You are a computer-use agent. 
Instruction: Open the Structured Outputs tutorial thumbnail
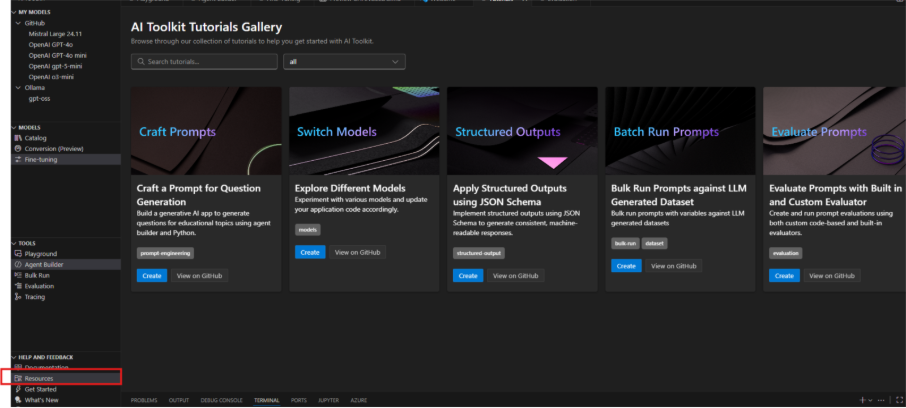tap(522, 131)
